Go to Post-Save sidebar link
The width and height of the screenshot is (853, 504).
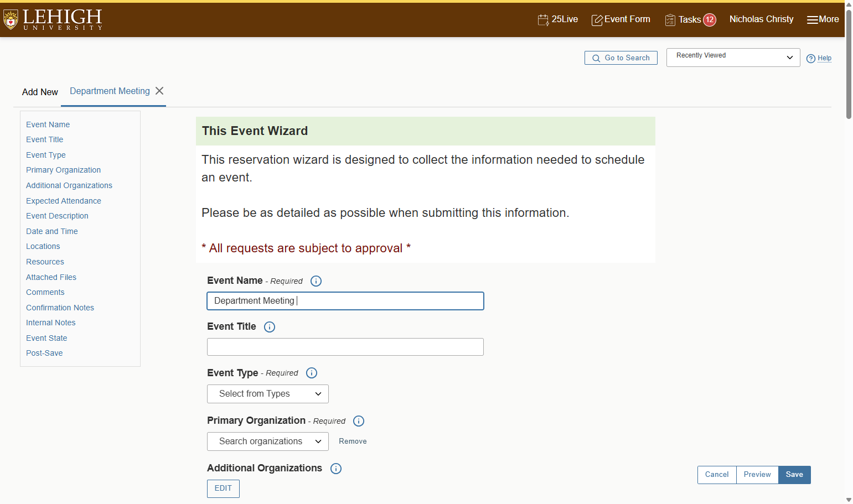44,353
